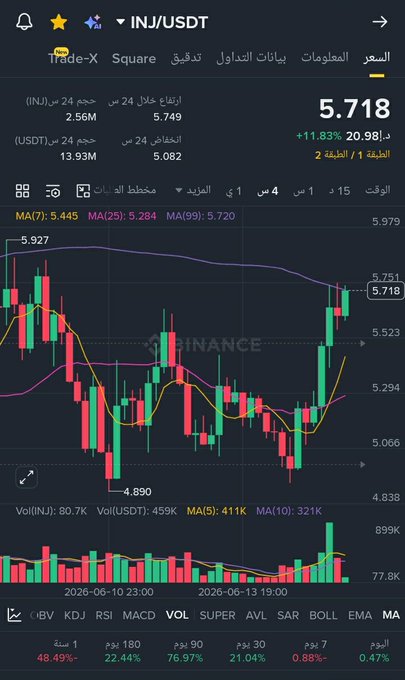This screenshot has width=405, height=680.
Task: Expand the chart to fullscreen
Action: (x=26, y=477)
